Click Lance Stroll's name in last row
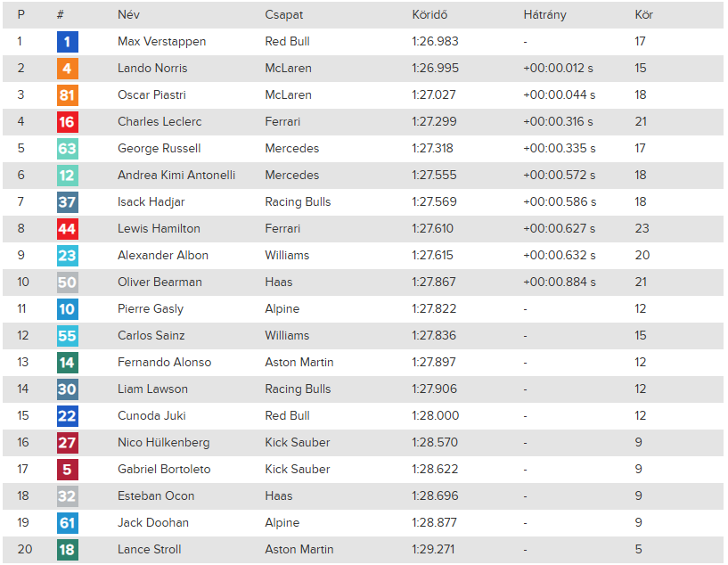Screen dimensions: 728x565 click(149, 550)
